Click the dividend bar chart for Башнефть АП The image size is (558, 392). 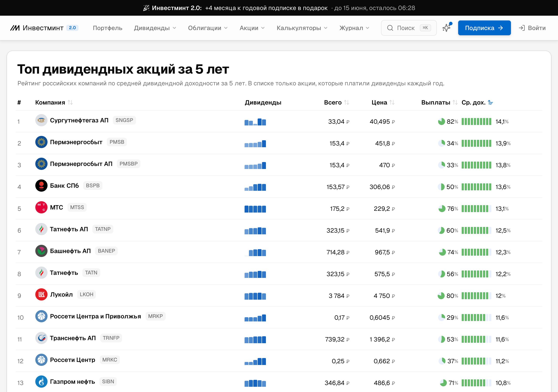coord(255,252)
